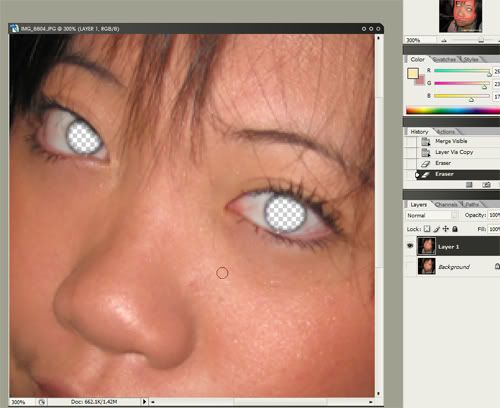Image resolution: width=500 pixels, height=408 pixels.
Task: Select the Layers tab
Action: [418, 204]
